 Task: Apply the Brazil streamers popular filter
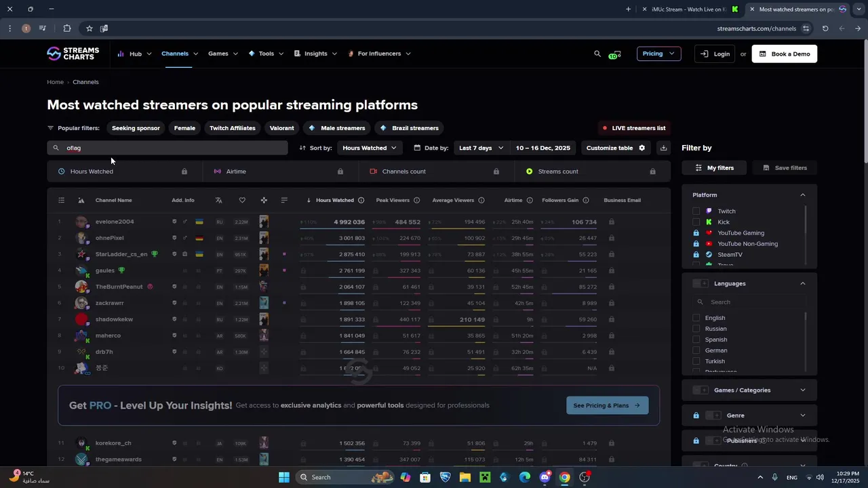pos(409,128)
